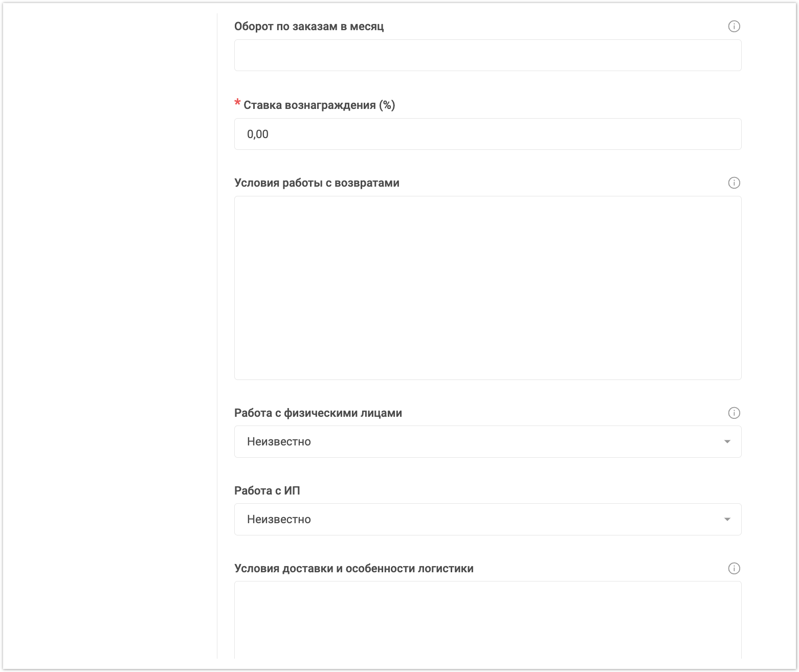799x672 pixels.
Task: Open the Работа с ИП dropdown
Action: 481,520
